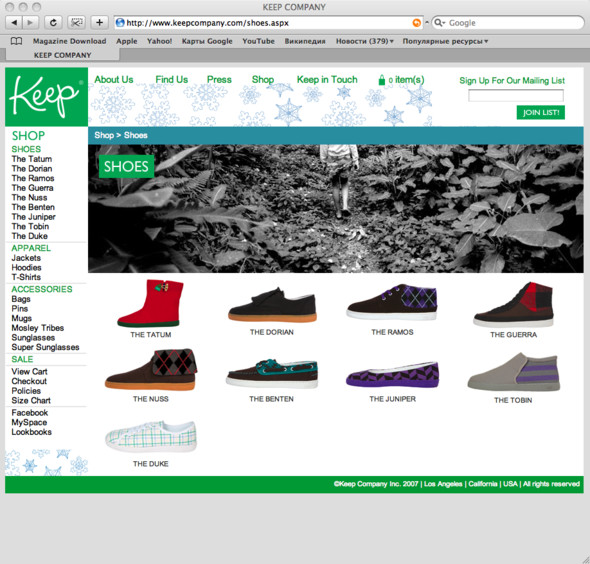This screenshot has height=564, width=590.
Task: Open the SALE sidebar link
Action: click(22, 359)
